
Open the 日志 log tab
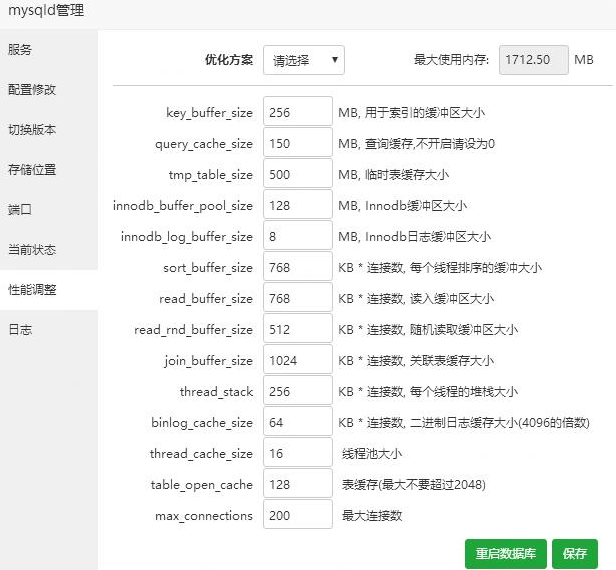20,329
